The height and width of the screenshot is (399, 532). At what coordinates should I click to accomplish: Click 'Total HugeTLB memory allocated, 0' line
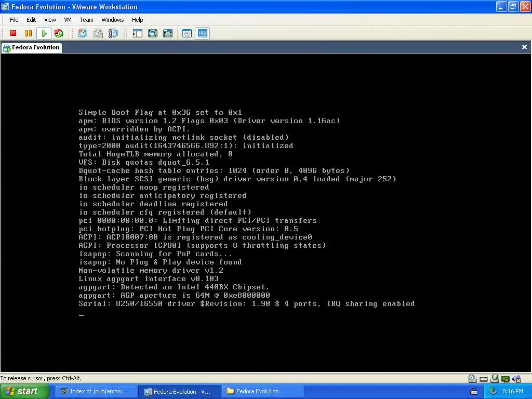pyautogui.click(x=156, y=154)
